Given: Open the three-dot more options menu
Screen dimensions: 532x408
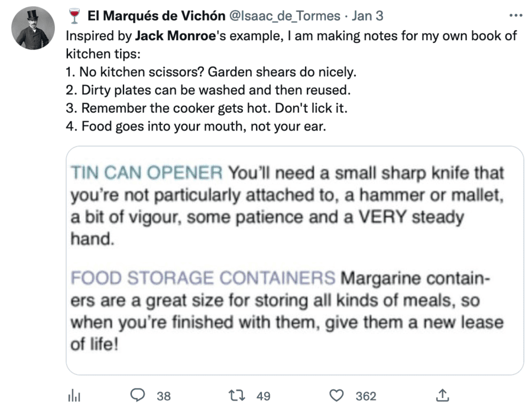Looking at the screenshot, I should coord(515,15).
